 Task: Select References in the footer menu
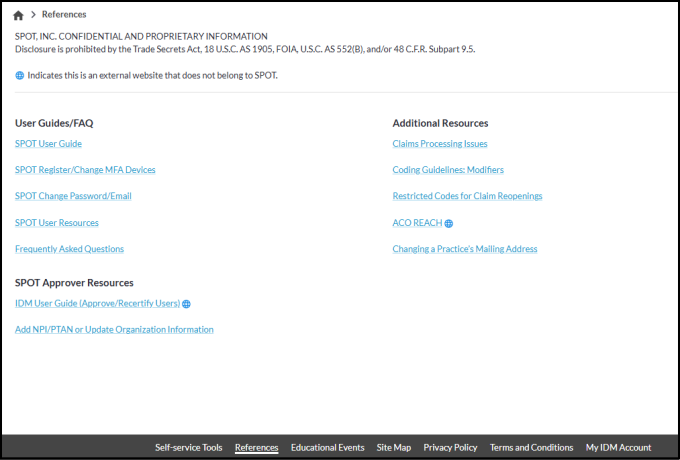[x=257, y=447]
